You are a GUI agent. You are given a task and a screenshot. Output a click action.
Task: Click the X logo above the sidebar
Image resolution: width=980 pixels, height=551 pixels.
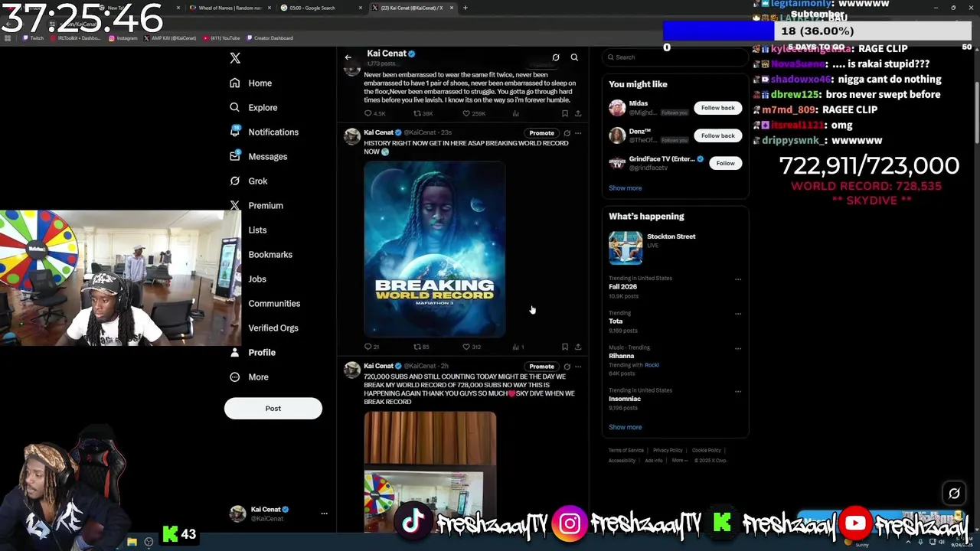pos(235,58)
